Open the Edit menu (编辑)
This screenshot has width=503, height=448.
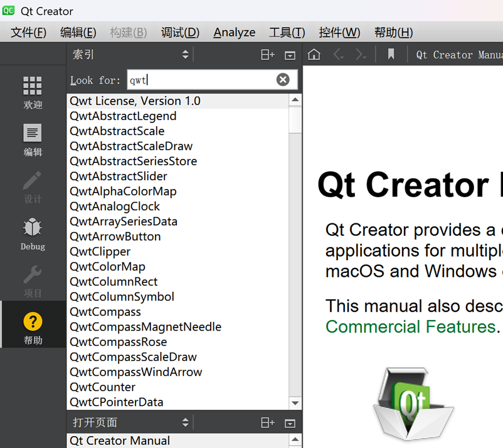(x=78, y=33)
